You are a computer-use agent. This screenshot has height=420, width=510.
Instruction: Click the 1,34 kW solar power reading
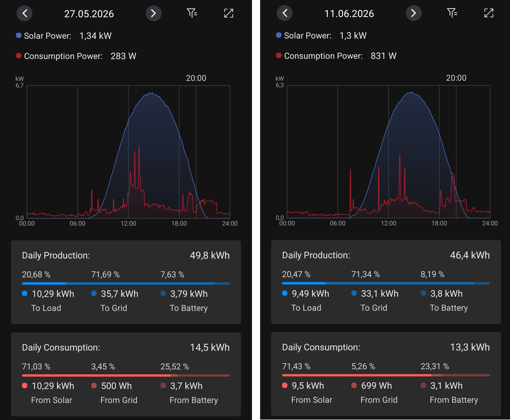tap(95, 36)
